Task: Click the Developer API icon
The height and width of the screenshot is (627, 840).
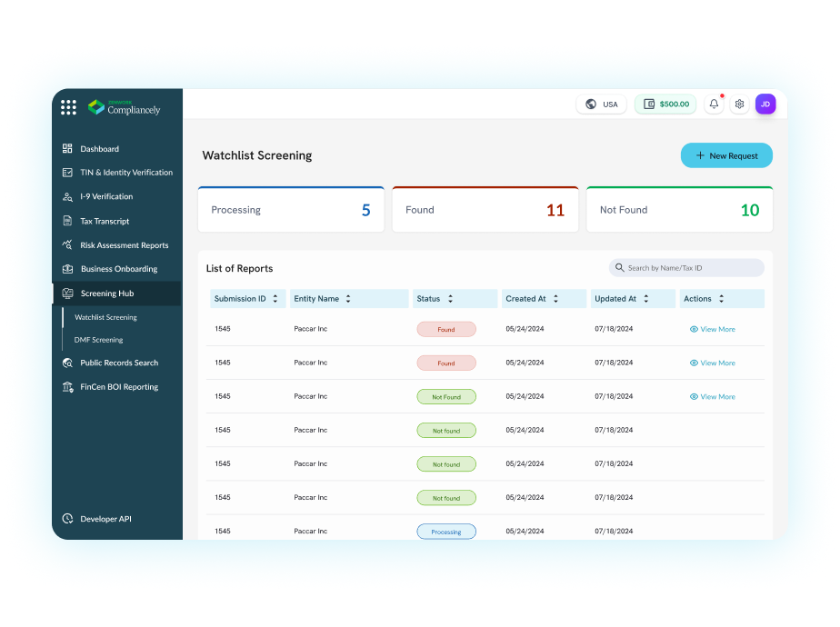Action: 67,519
